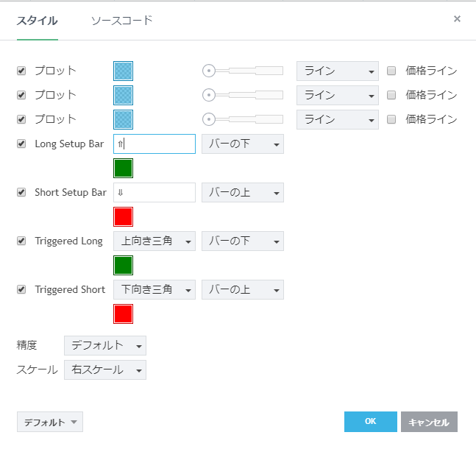Screen dimensions: 476x449
Task: Switch to the ソースコード tab
Action: [121, 21]
